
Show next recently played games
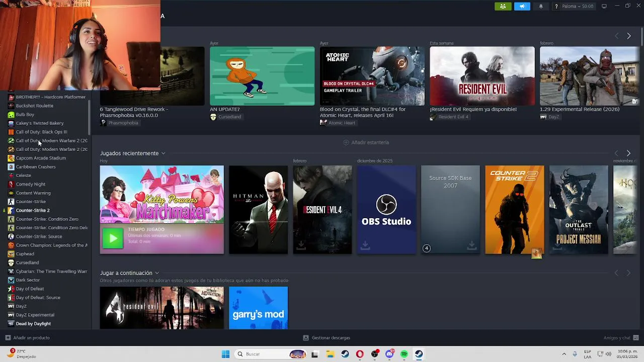[628, 153]
